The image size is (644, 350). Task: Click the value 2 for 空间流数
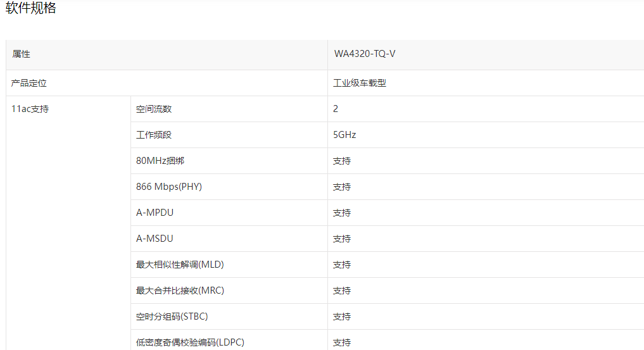(336, 109)
